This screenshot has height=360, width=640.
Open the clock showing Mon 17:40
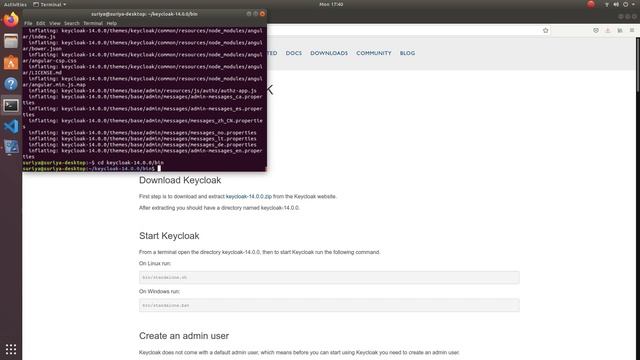(331, 4)
